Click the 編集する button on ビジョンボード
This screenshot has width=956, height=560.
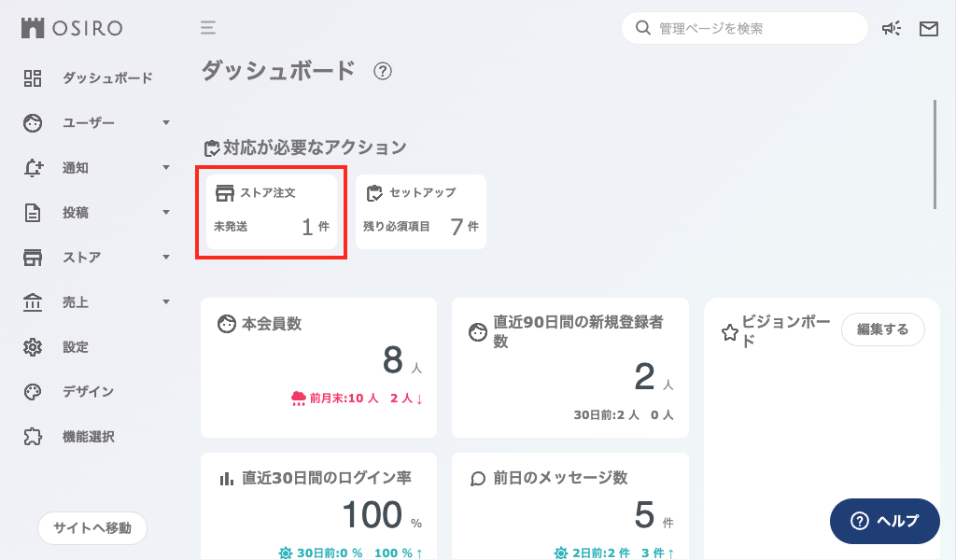pos(883,329)
